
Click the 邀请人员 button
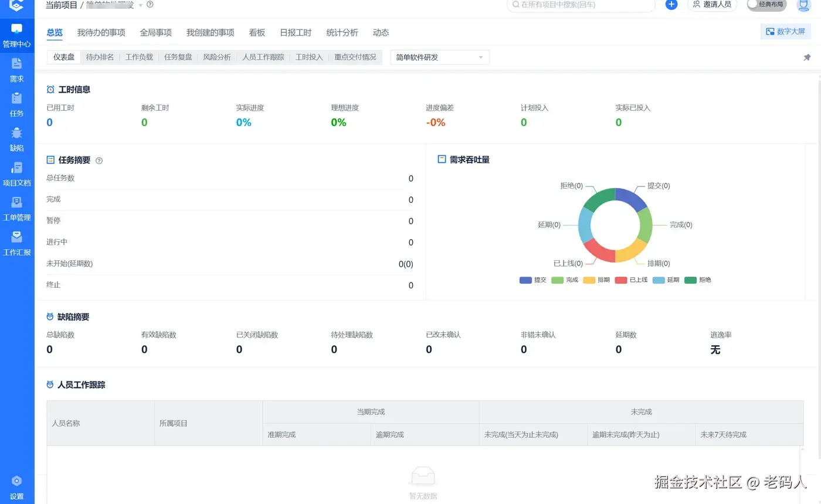click(712, 5)
